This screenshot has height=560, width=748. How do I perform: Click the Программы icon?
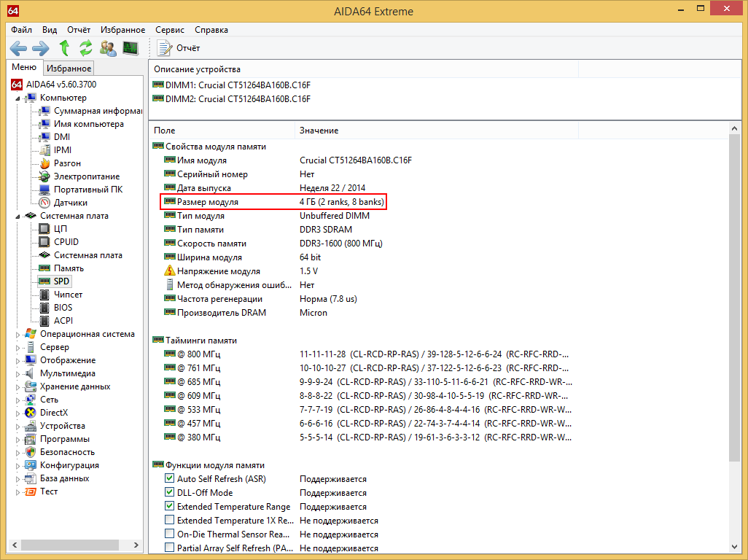(x=31, y=439)
